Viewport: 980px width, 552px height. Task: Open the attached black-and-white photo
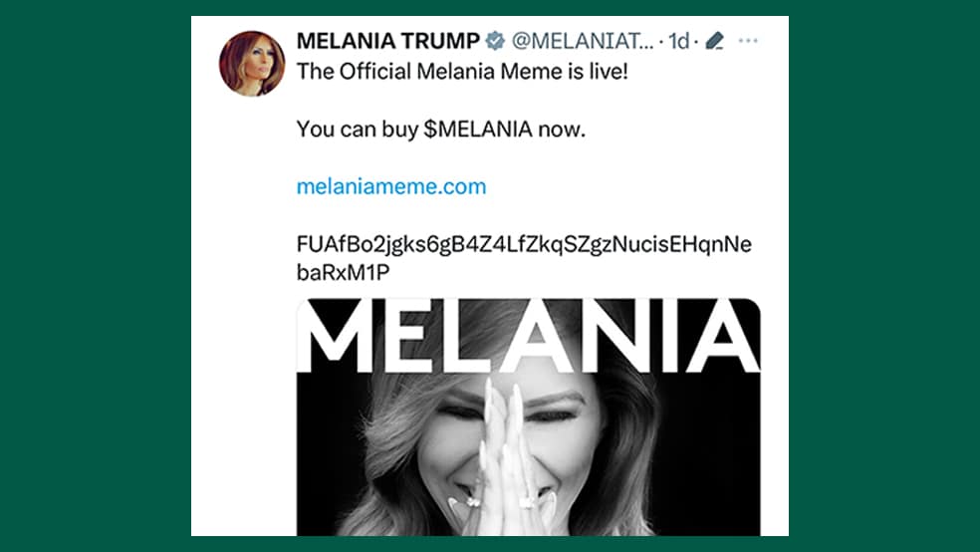click(528, 416)
